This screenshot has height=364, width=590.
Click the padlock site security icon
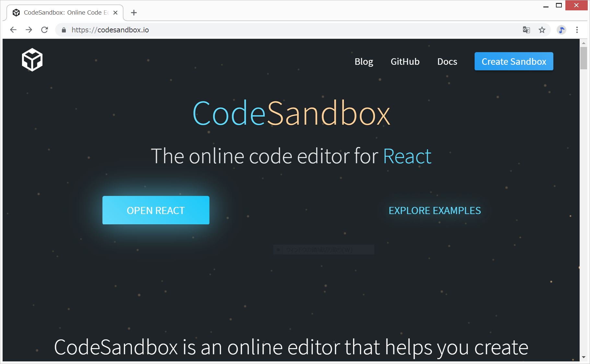(64, 30)
